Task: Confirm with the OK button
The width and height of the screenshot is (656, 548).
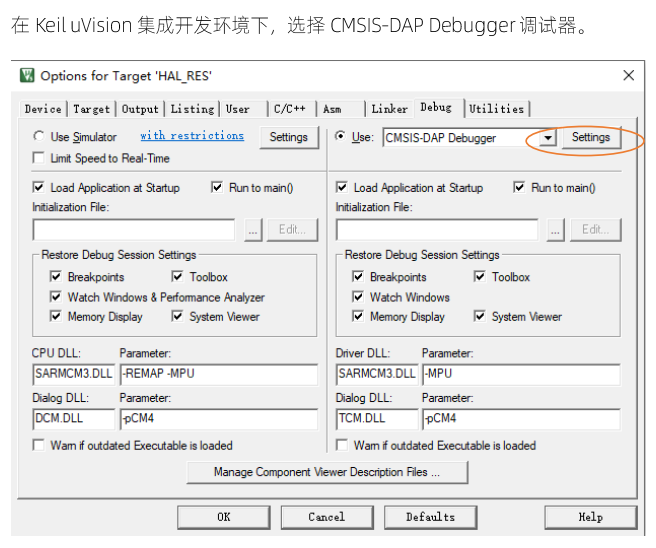Action: pyautogui.click(x=224, y=517)
